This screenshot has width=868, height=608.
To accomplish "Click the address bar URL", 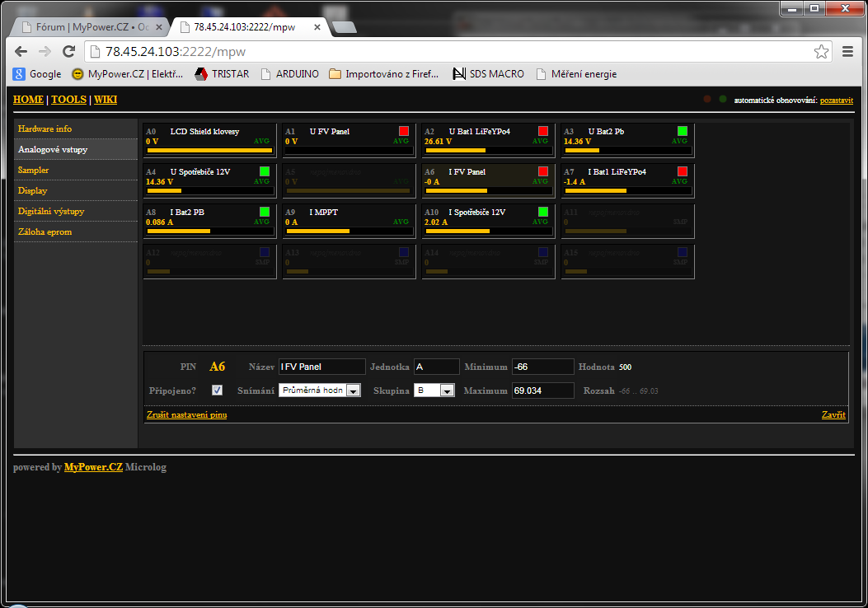I will point(176,51).
